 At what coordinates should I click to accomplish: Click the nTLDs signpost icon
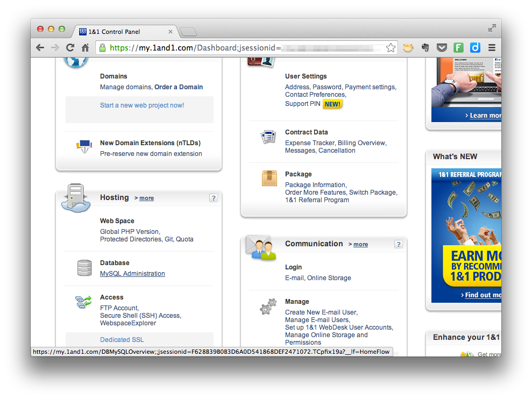(x=84, y=147)
